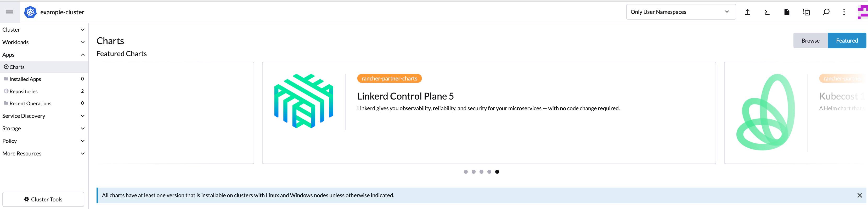View Recent Operations
This screenshot has width=868, height=209.
(x=31, y=103)
